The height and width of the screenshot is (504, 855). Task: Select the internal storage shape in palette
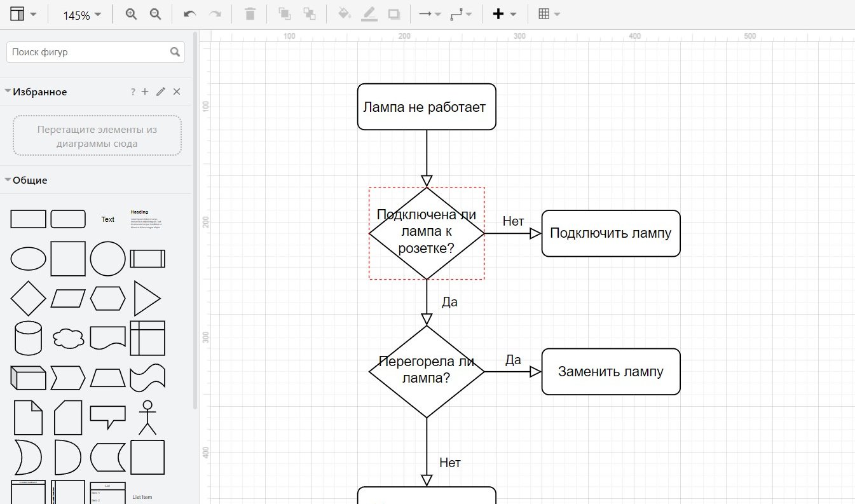pos(147,337)
